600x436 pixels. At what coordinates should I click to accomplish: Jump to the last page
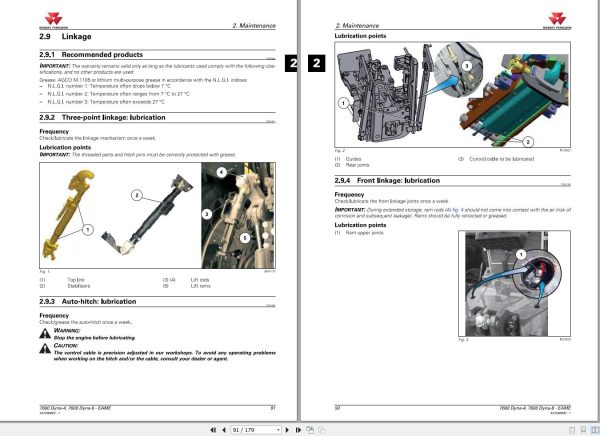pos(298,430)
